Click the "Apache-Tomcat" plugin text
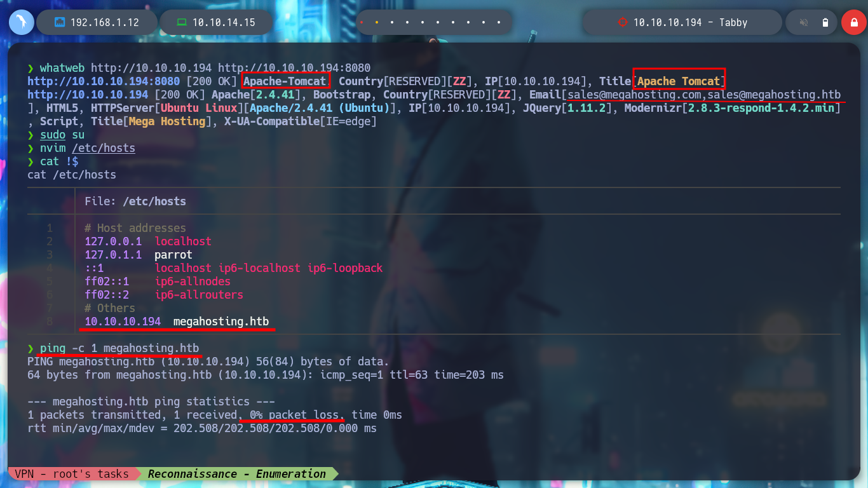This screenshot has height=488, width=868. click(x=285, y=81)
